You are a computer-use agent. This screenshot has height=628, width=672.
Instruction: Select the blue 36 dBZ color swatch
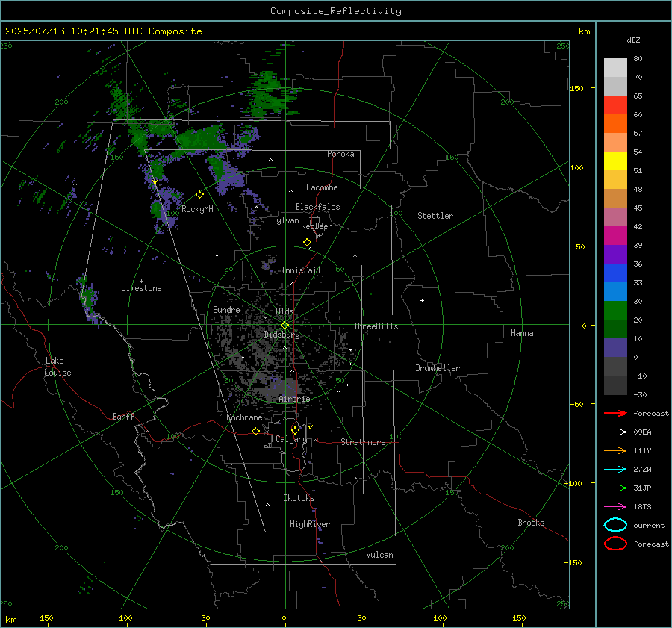click(x=615, y=273)
